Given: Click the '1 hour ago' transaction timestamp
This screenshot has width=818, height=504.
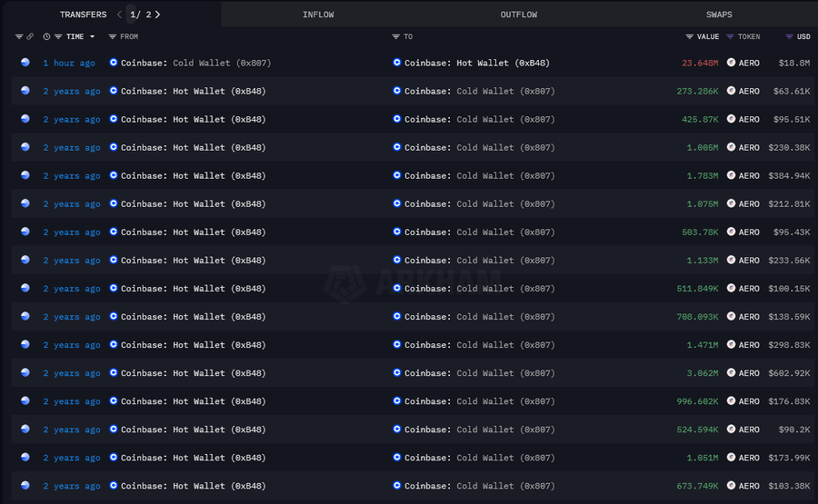Looking at the screenshot, I should click(69, 64).
